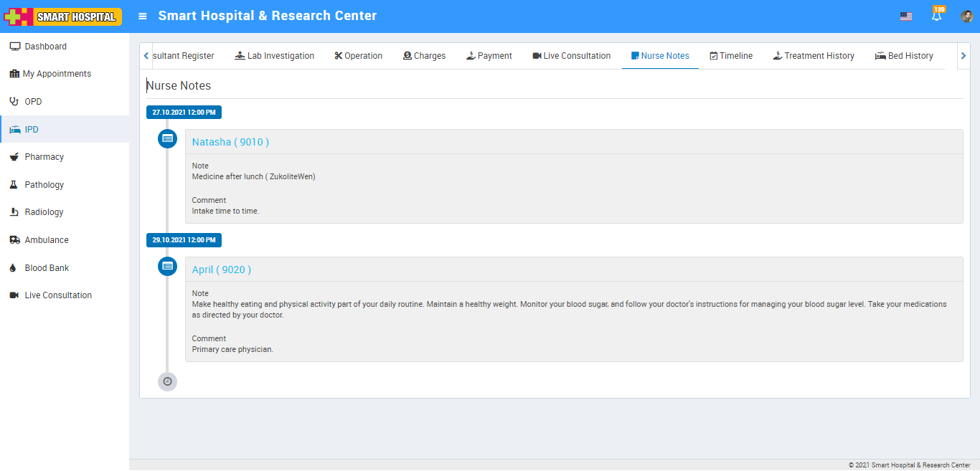Click the US flag language selector

pyautogui.click(x=906, y=16)
